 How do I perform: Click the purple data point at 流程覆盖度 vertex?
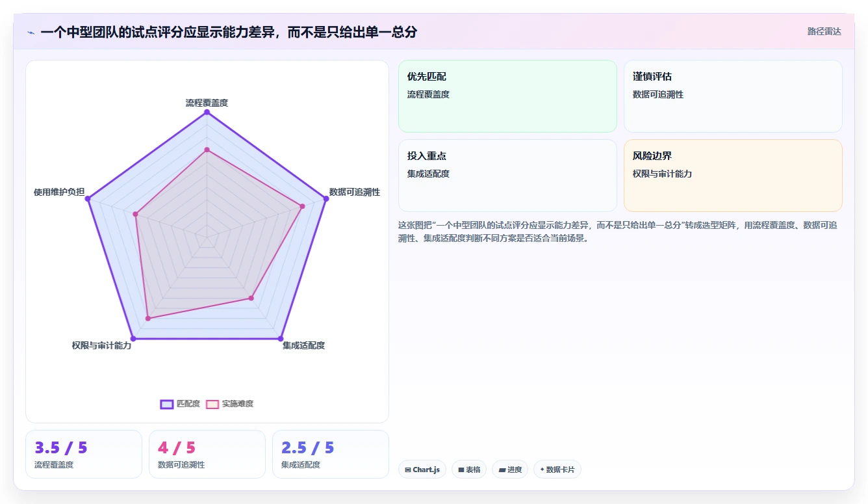(x=207, y=113)
